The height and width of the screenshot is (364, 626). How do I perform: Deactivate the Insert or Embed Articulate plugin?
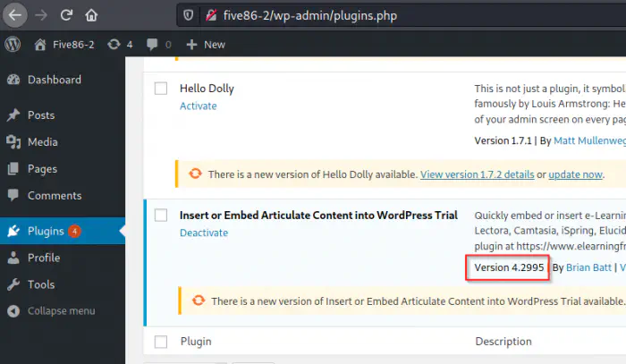point(204,233)
